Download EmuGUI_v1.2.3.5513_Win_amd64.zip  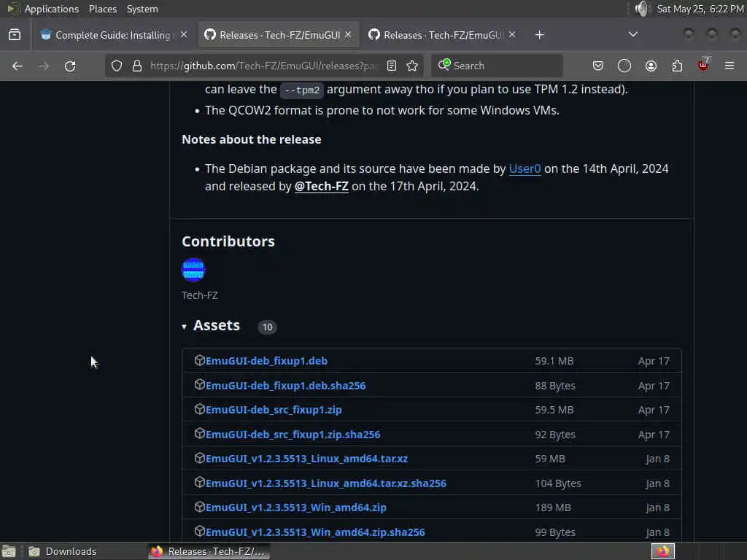tap(296, 507)
